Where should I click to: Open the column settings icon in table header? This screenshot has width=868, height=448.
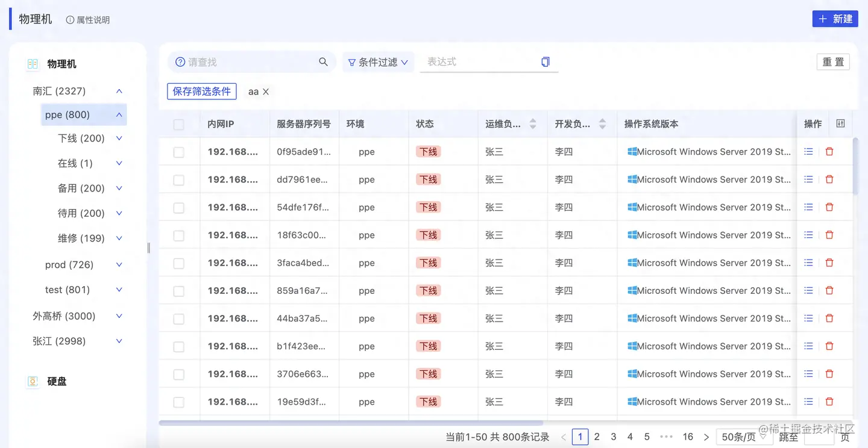840,123
